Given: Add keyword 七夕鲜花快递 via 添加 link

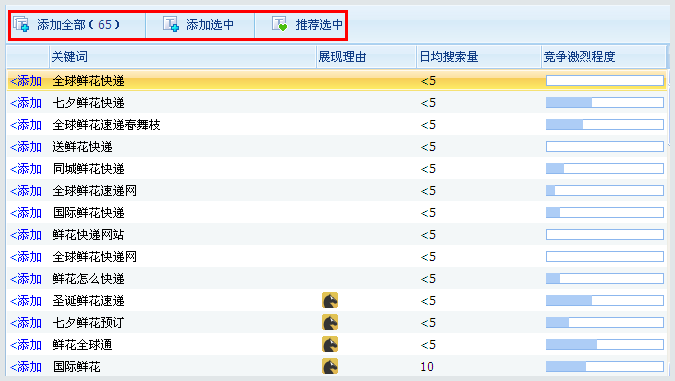Looking at the screenshot, I should 26,103.
